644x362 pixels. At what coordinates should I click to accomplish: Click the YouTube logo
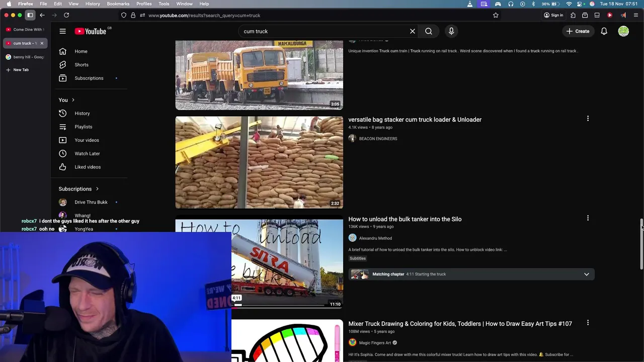(x=91, y=31)
